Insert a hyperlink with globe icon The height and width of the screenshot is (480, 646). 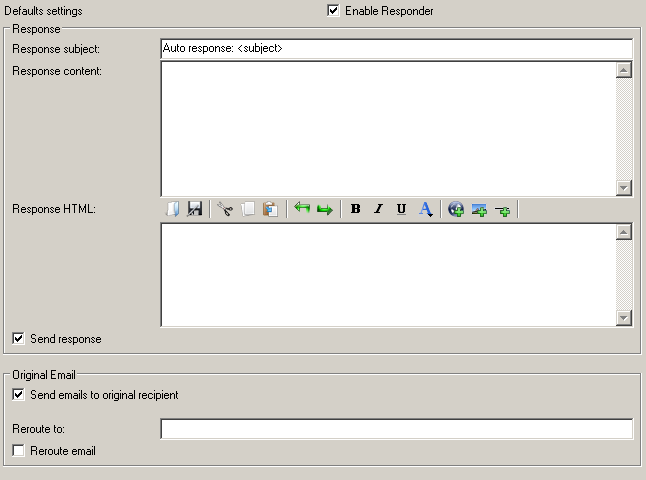[x=456, y=209]
